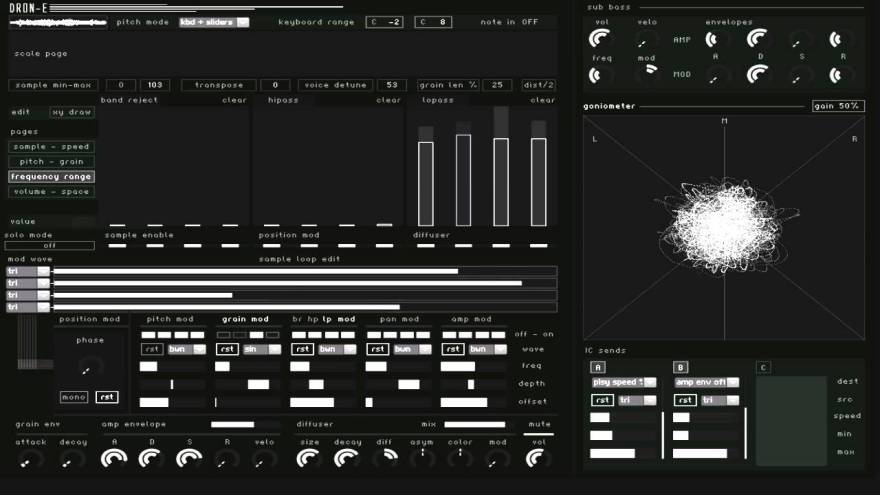This screenshot has height=495, width=880.
Task: Open the play speed destination dropdown in send A
Action: (x=624, y=382)
